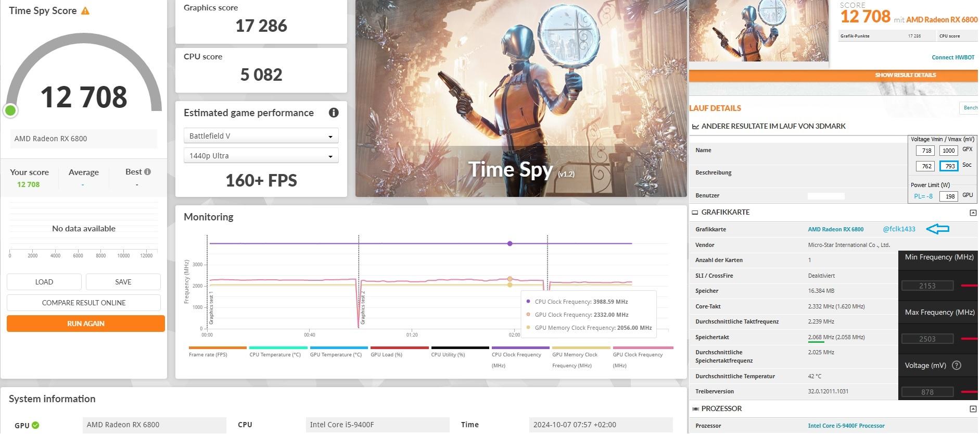Click the Soc Vmax field showing 793
Viewport: 980px width, 434px height.
[x=949, y=166]
